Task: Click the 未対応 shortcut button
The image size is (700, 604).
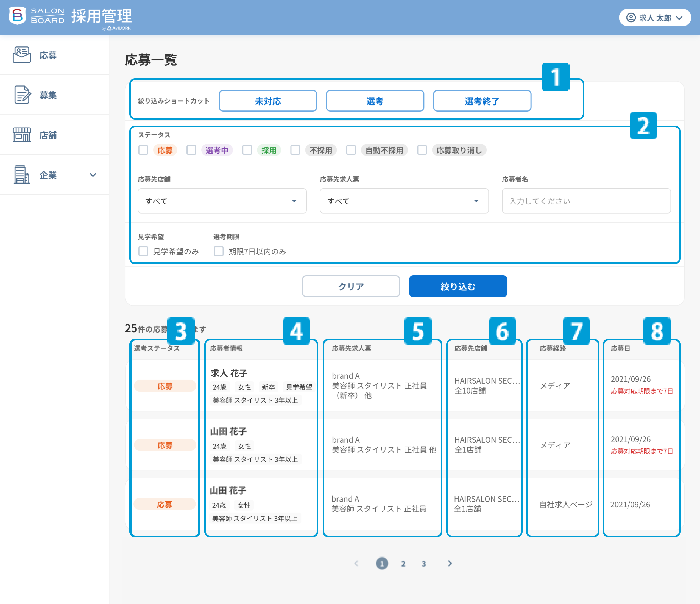Action: pyautogui.click(x=267, y=101)
